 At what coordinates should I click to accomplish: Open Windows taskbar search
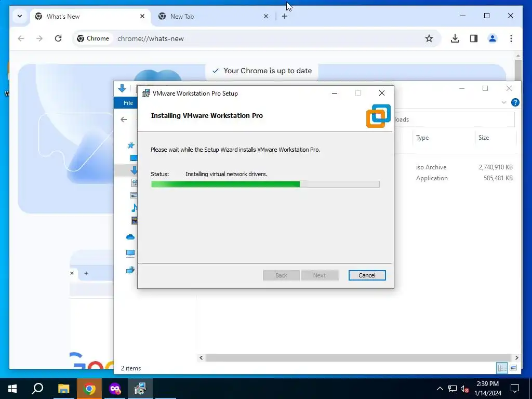[x=37, y=389]
